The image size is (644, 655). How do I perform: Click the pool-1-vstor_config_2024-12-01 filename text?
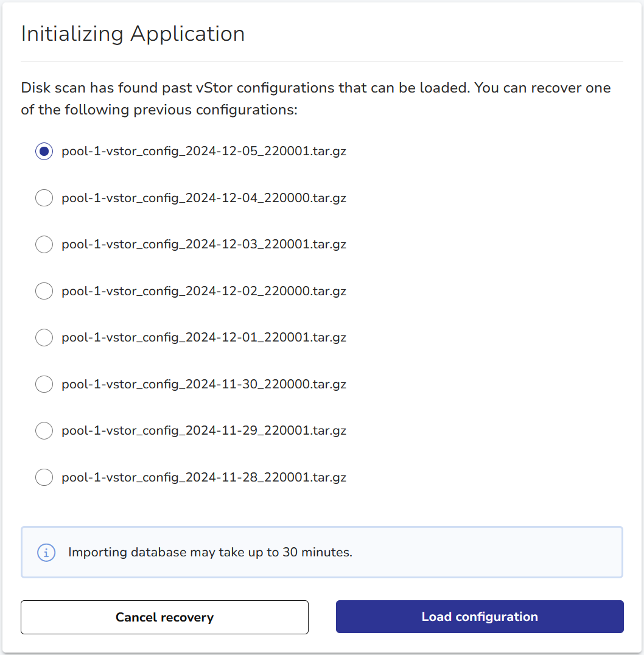pyautogui.click(x=203, y=337)
